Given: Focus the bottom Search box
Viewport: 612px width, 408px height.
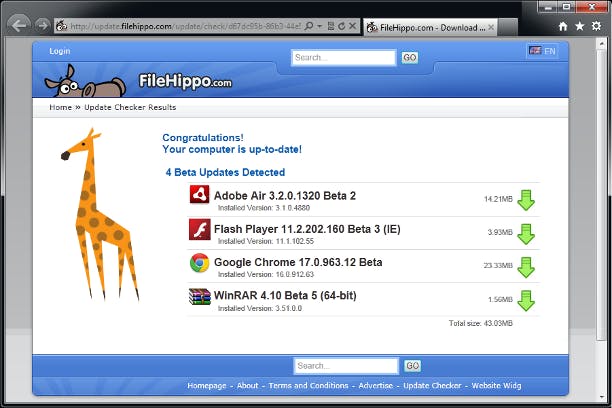Looking at the screenshot, I should pos(346,366).
